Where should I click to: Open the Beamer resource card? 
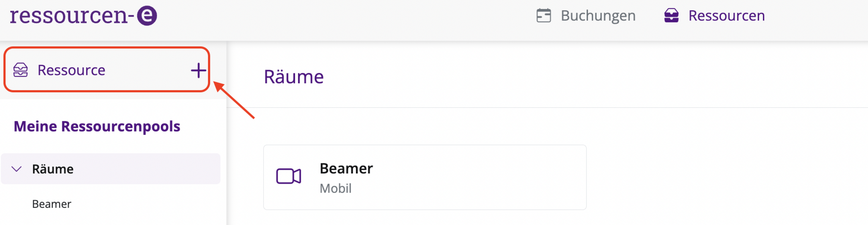tap(425, 177)
